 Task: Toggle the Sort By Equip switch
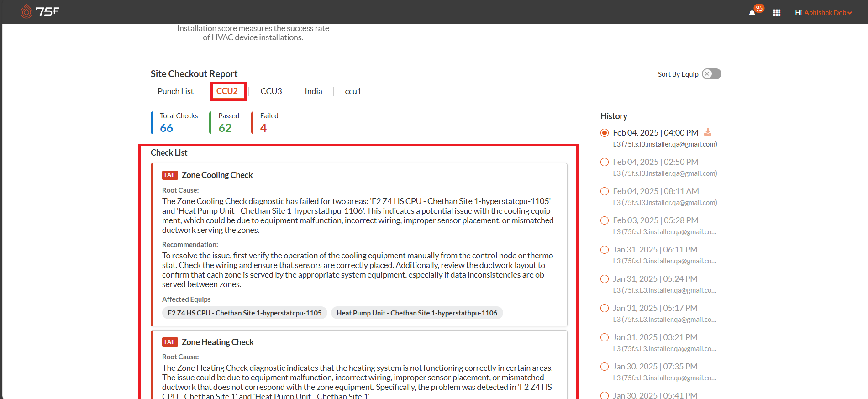(x=711, y=74)
